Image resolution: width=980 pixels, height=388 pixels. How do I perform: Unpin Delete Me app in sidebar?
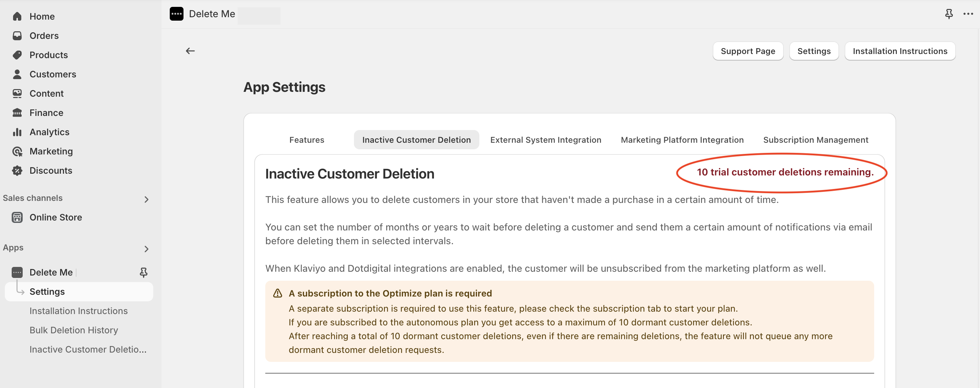point(143,272)
